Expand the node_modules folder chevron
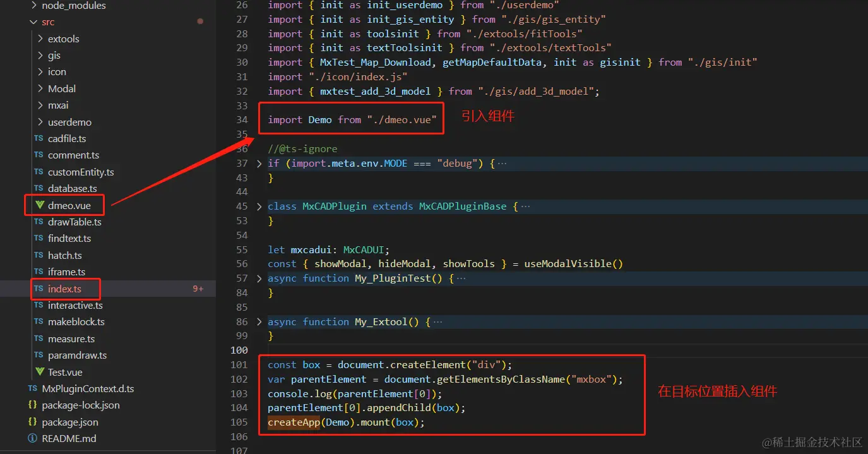The width and height of the screenshot is (868, 454). click(x=33, y=6)
